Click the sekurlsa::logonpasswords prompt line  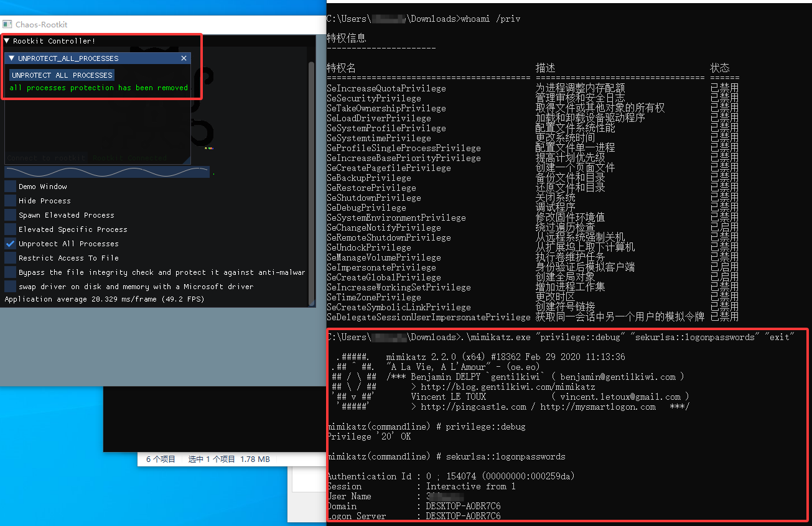[446, 456]
